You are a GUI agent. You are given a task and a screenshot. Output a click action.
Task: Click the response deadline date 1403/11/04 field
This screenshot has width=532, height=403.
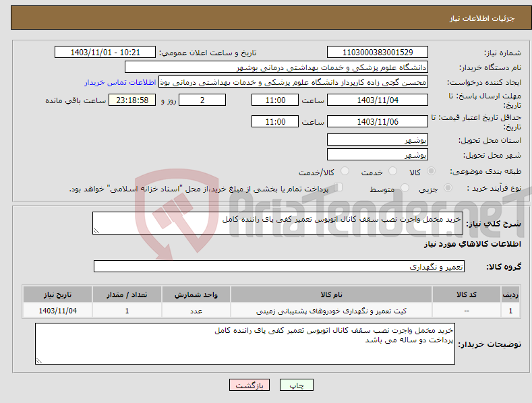pyautogui.click(x=378, y=100)
